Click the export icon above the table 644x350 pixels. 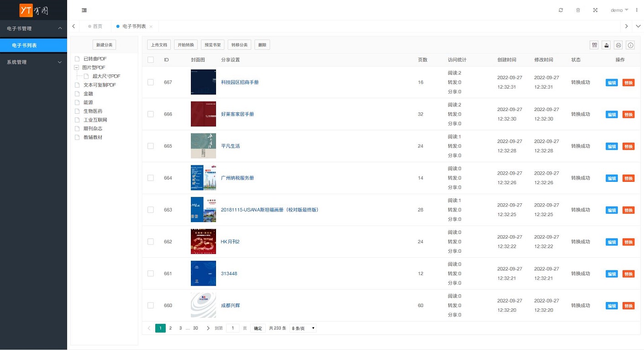pyautogui.click(x=606, y=45)
